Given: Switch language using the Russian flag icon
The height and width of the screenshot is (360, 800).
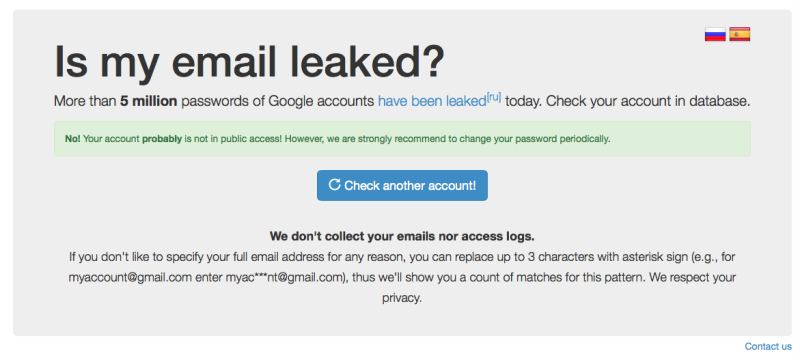Looking at the screenshot, I should 715,34.
